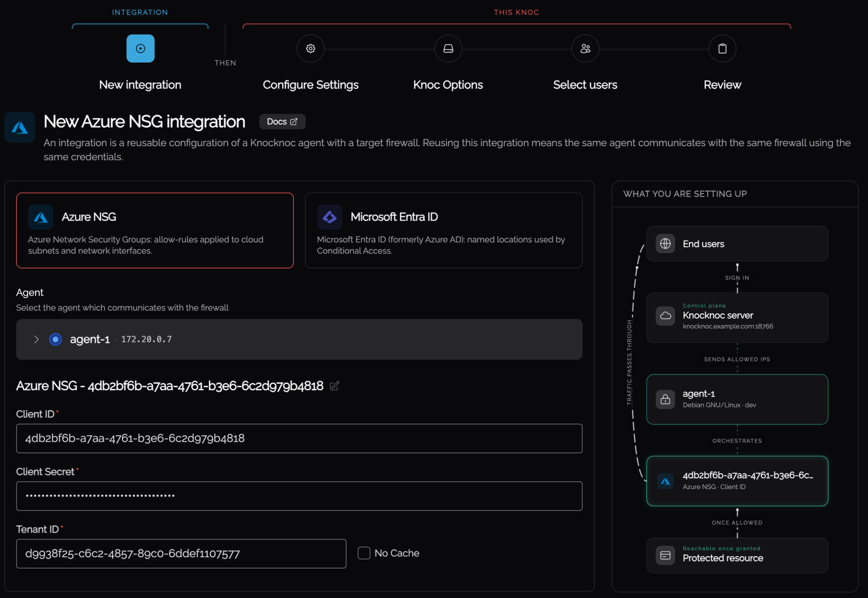
Task: Click the Azure icon in the Azure NSG card
Action: 41,217
